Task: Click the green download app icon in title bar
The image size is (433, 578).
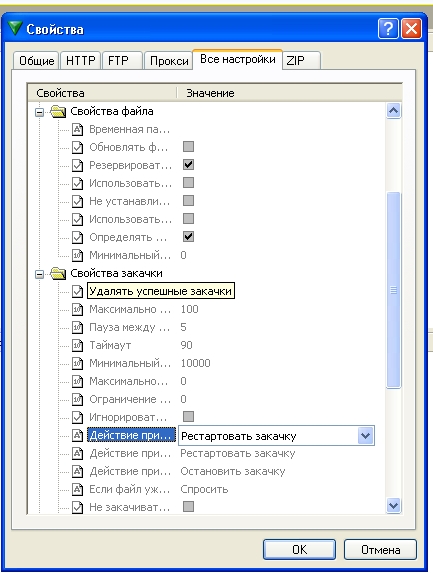Action: [15, 28]
